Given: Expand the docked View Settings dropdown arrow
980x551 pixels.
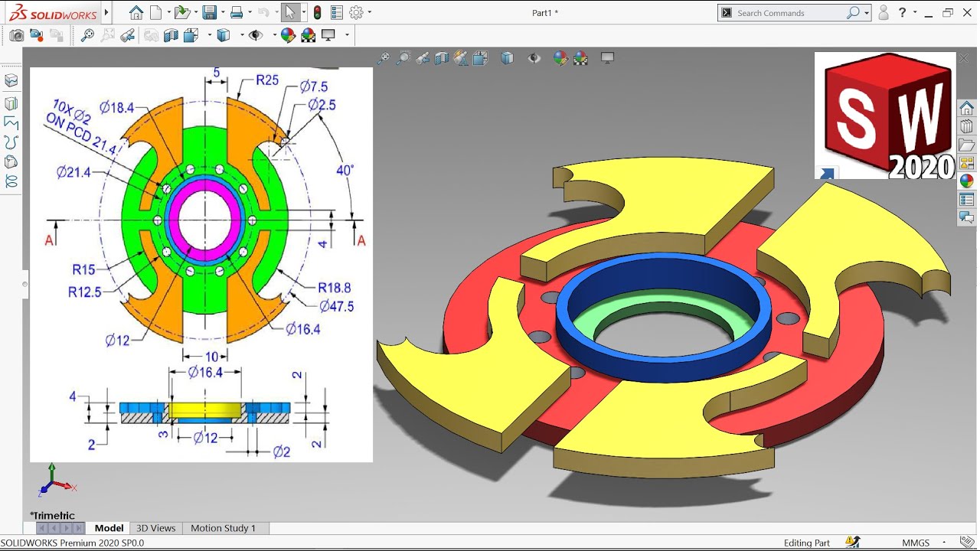Looking at the screenshot, I should pos(347,34).
